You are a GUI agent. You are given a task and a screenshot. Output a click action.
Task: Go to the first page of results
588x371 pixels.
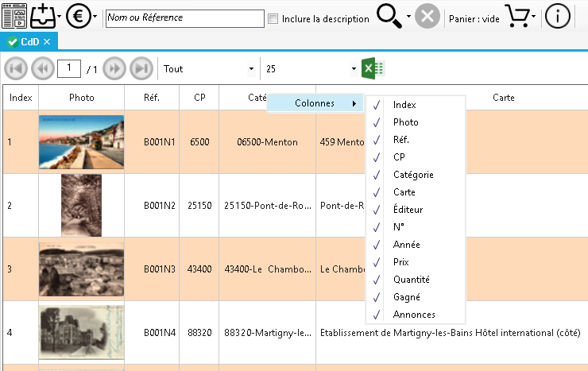click(15, 69)
